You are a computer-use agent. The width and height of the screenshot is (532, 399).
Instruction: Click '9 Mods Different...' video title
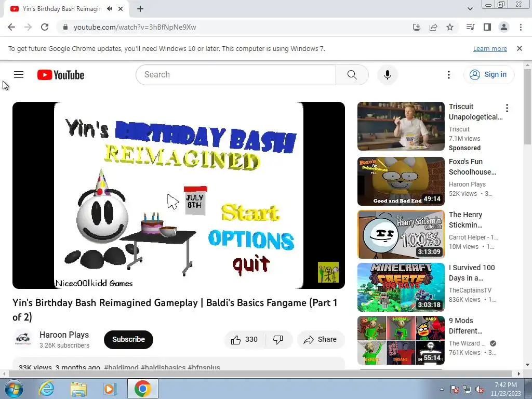pos(465,325)
